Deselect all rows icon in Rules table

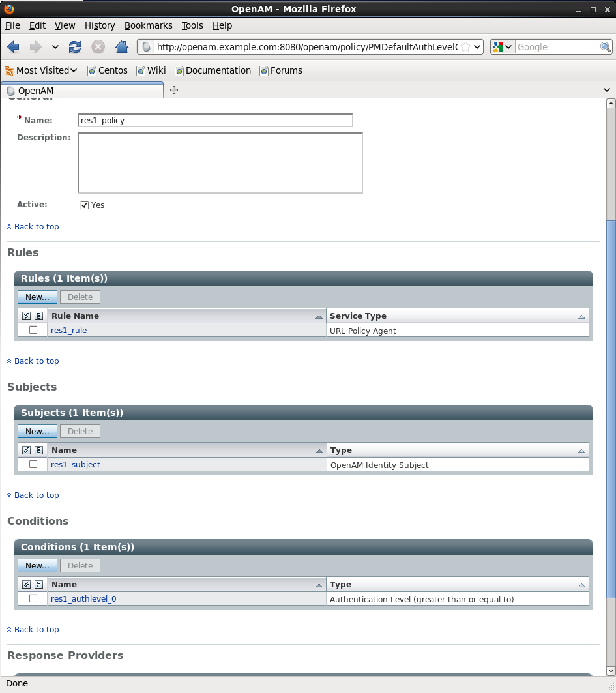(39, 316)
